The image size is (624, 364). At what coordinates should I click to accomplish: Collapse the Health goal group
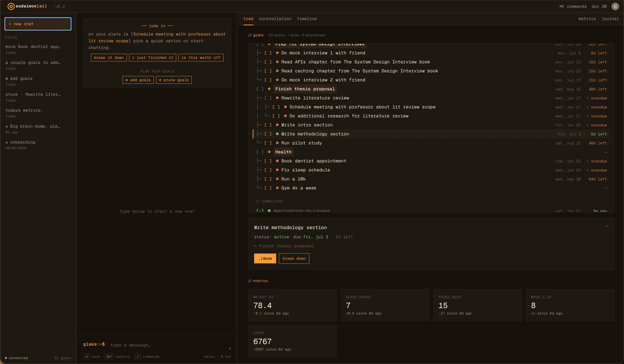point(260,152)
